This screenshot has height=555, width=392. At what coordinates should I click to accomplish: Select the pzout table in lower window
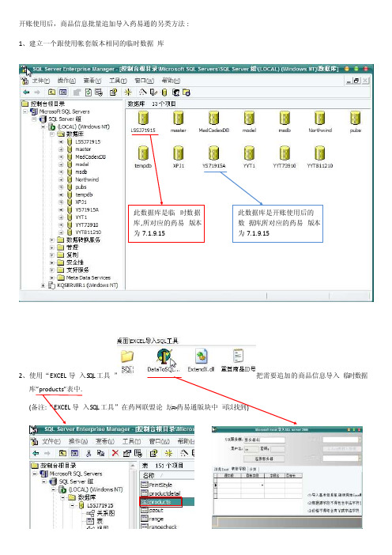click(156, 511)
